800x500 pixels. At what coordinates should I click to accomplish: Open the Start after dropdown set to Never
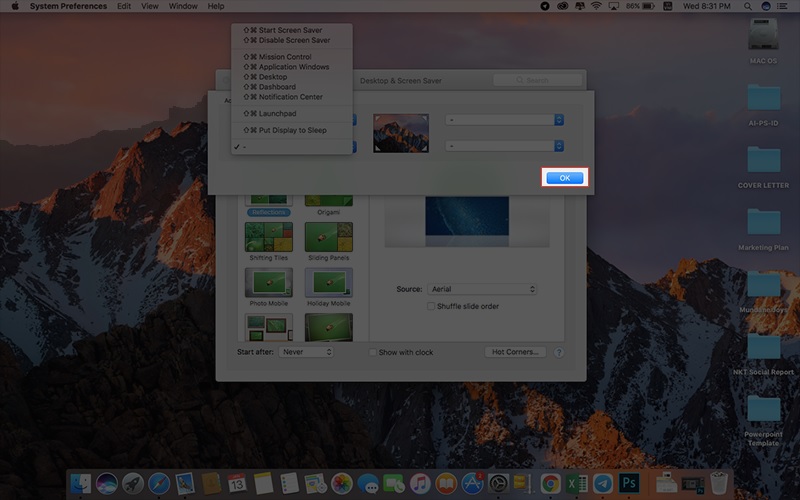pos(306,352)
